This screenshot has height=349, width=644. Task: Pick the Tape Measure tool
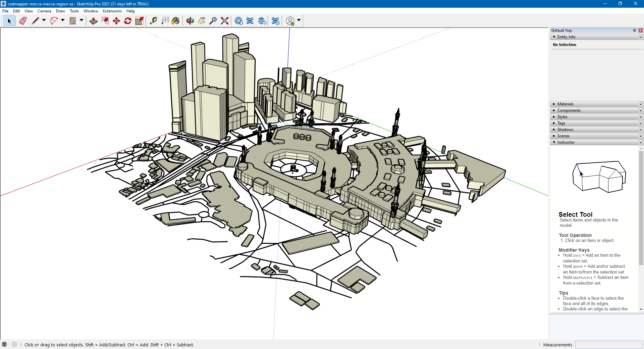point(153,21)
